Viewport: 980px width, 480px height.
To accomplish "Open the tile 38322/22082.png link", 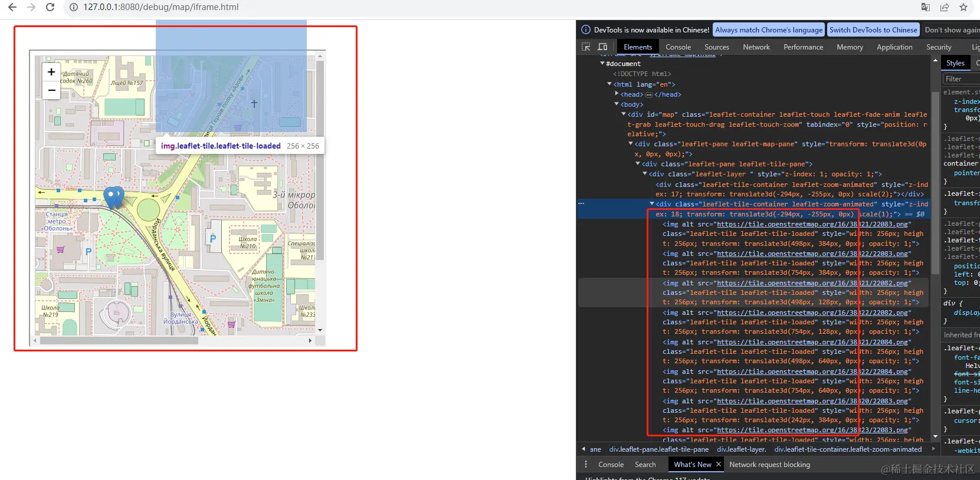I will click(x=812, y=313).
